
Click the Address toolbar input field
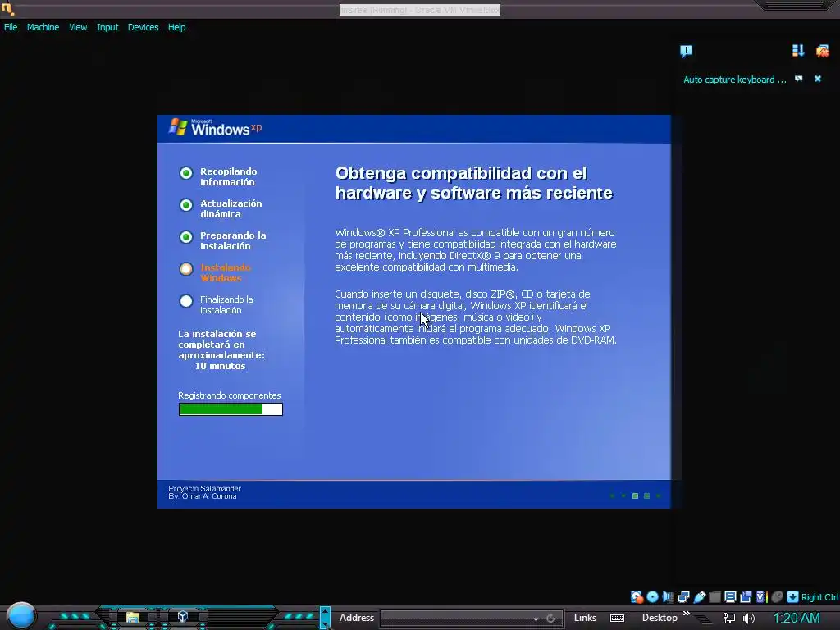pyautogui.click(x=472, y=619)
